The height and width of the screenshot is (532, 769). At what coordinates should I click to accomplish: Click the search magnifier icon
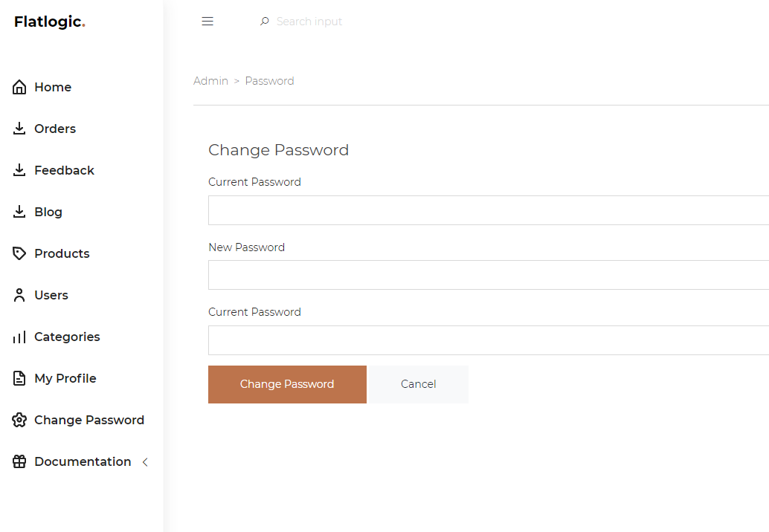[x=264, y=22]
